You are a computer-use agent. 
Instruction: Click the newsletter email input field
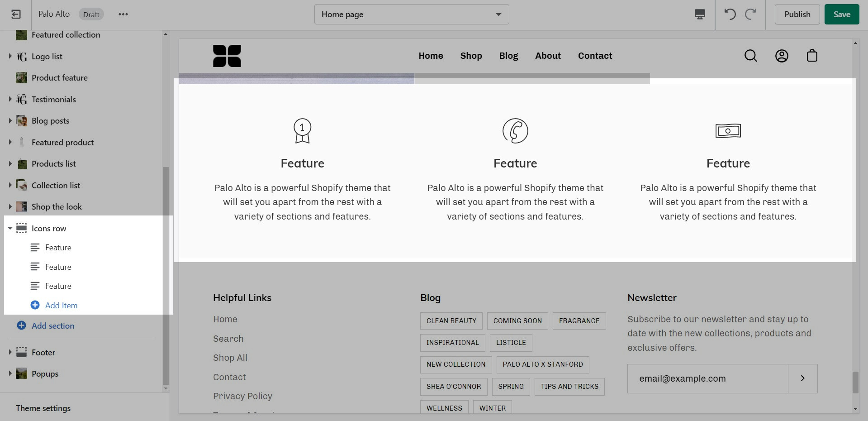pos(707,378)
